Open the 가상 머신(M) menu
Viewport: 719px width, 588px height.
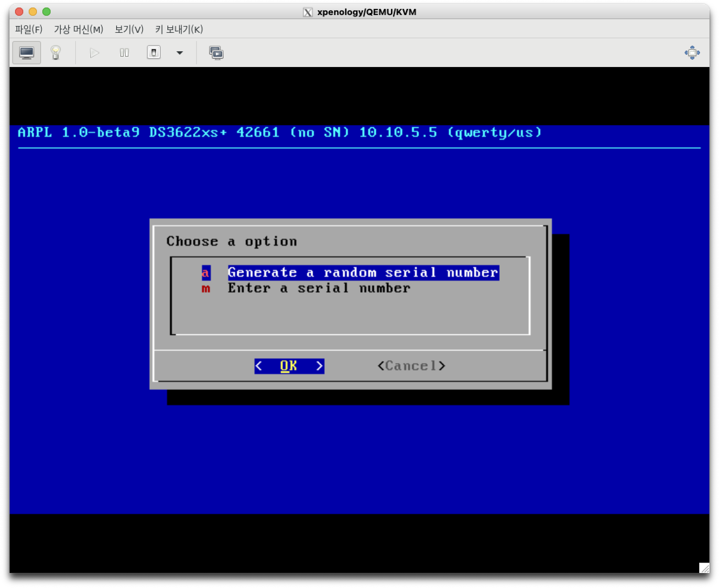[79, 29]
